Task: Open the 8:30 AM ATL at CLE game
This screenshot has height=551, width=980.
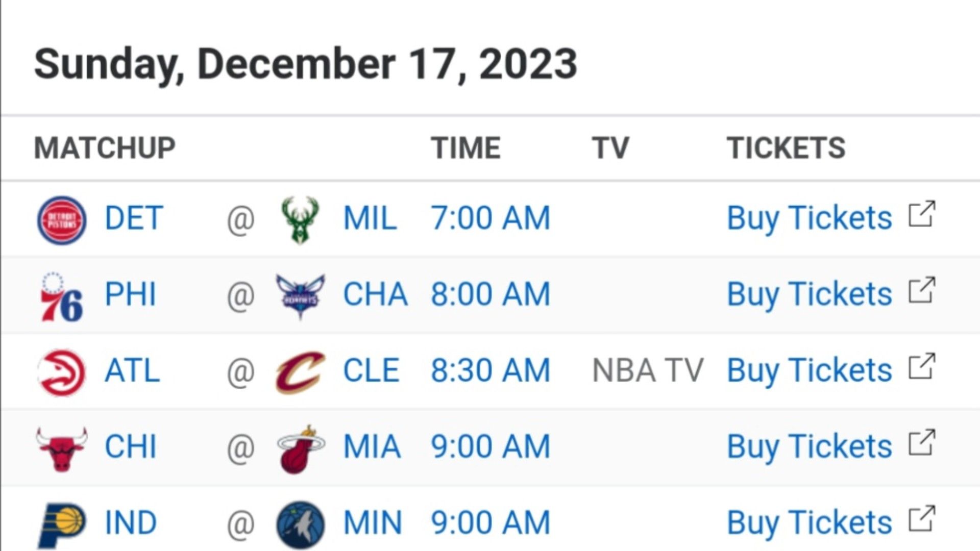Action: click(491, 370)
